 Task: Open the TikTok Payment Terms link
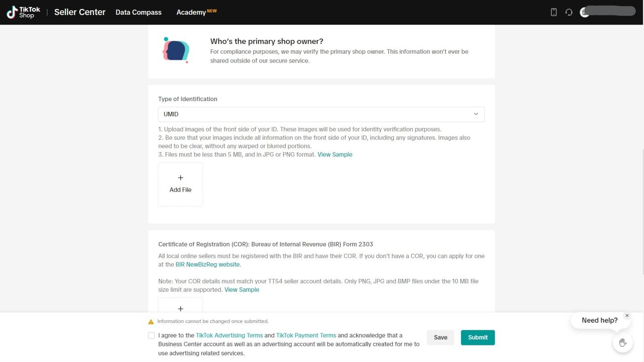(306, 335)
